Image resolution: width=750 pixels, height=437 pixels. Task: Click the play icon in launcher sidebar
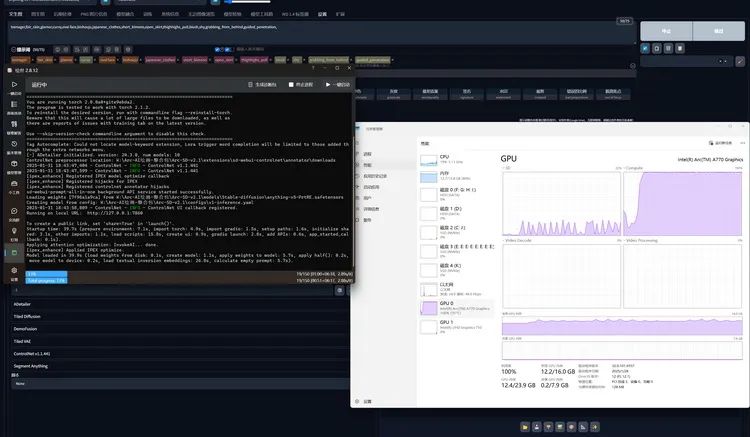[14, 86]
